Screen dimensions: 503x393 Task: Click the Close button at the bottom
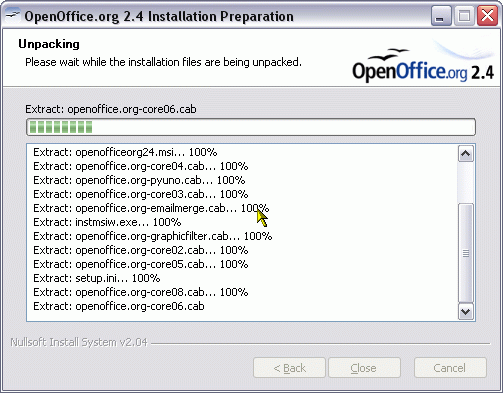364,368
